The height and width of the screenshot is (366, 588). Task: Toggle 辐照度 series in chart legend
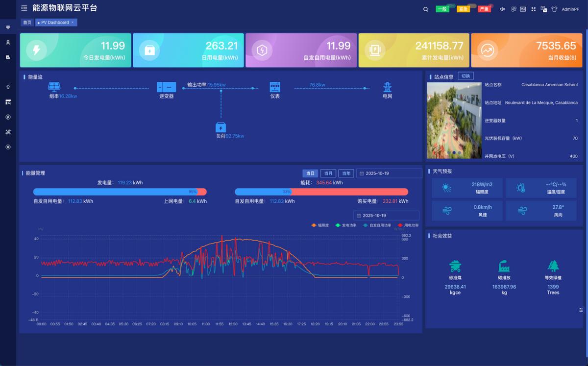(320, 225)
